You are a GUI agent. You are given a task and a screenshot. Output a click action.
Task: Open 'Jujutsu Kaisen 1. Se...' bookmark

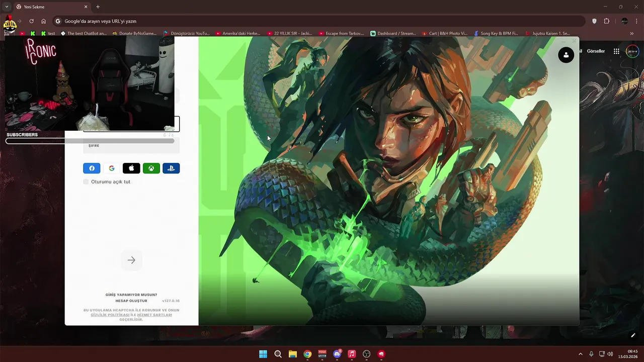(x=547, y=34)
